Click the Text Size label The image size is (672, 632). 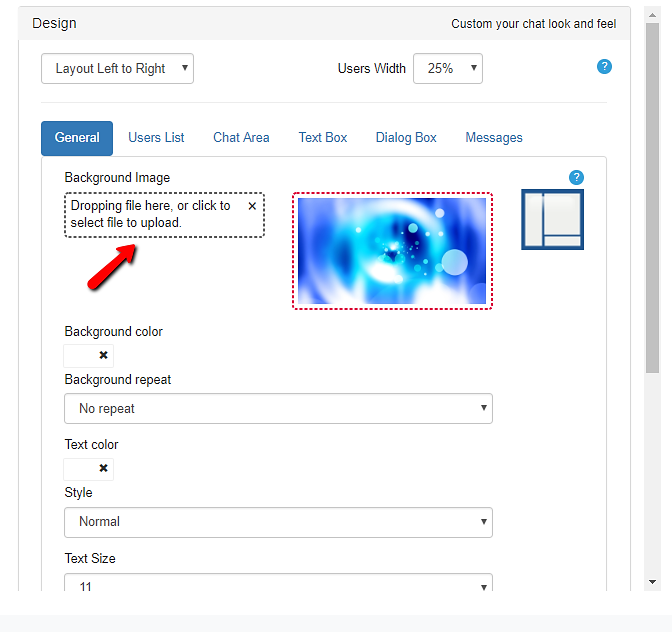coord(90,559)
